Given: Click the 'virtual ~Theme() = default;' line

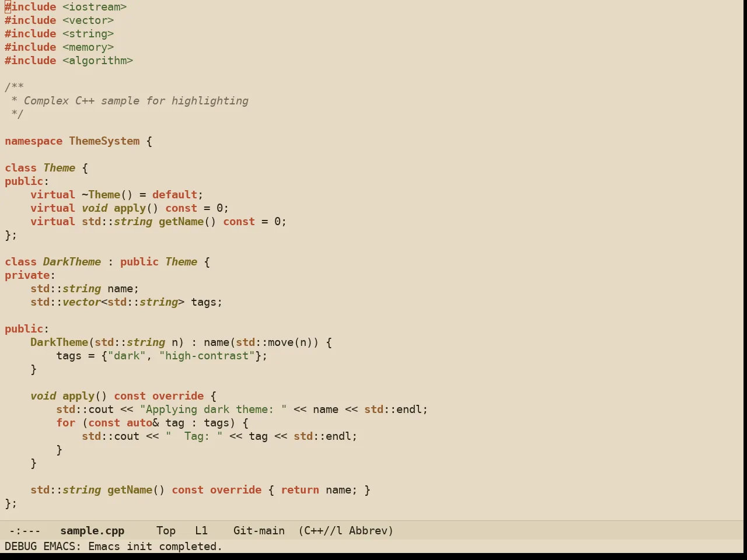Looking at the screenshot, I should tap(117, 195).
